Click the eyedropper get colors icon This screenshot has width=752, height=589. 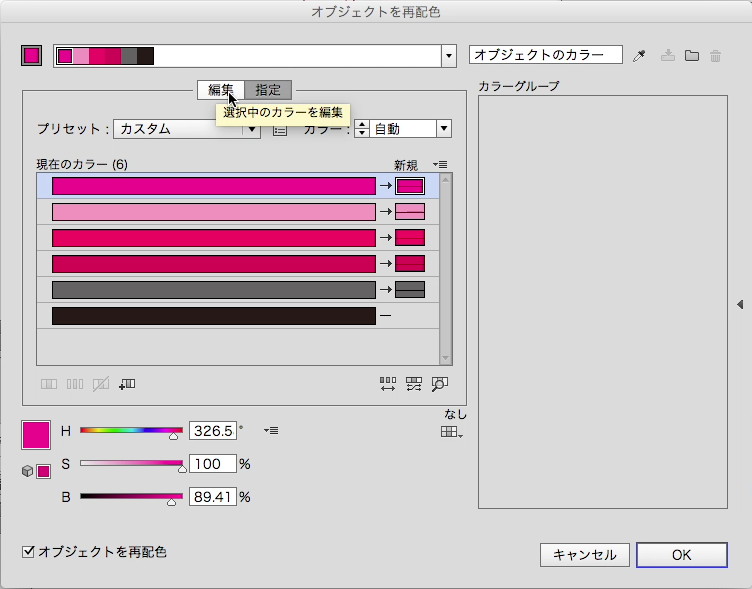pyautogui.click(x=639, y=56)
